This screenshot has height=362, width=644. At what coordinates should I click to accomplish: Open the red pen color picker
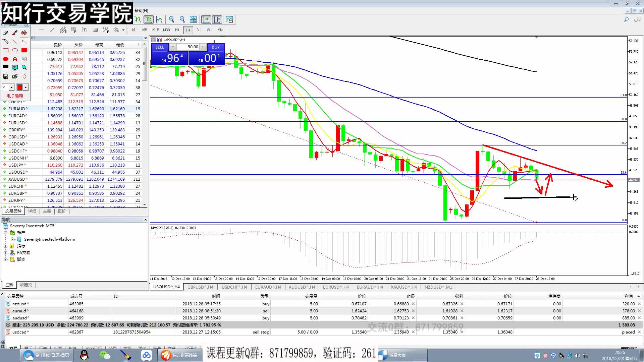point(25,87)
